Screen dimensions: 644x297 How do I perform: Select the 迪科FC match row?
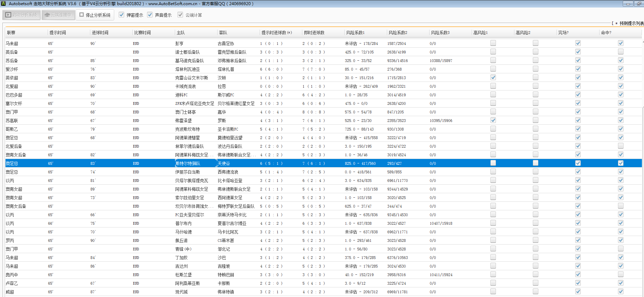point(181,95)
